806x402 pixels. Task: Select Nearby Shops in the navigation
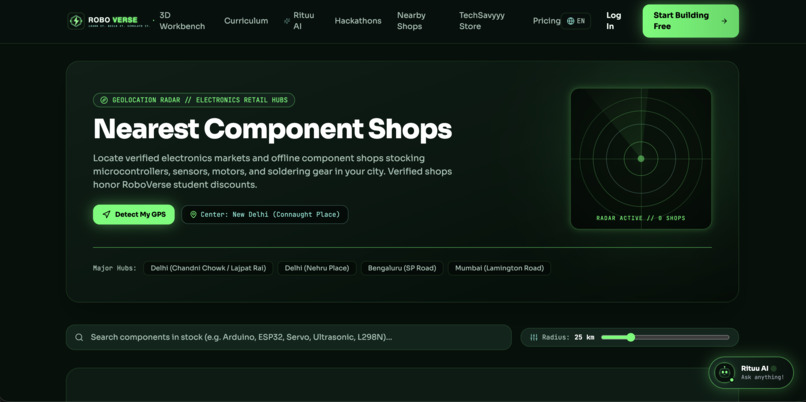(411, 21)
